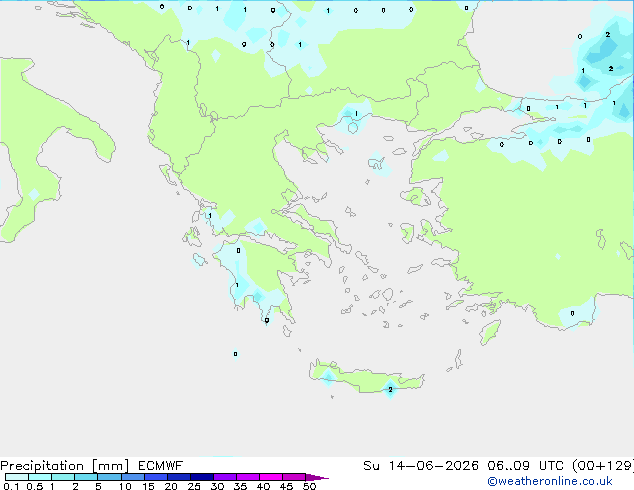
Task: Click the '06..09 UTC' time text
Action: point(526,466)
